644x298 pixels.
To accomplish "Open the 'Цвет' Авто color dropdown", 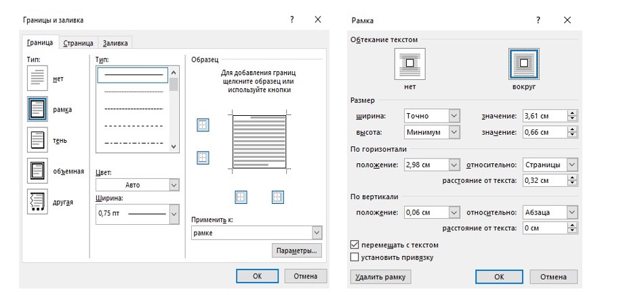I will tap(174, 184).
